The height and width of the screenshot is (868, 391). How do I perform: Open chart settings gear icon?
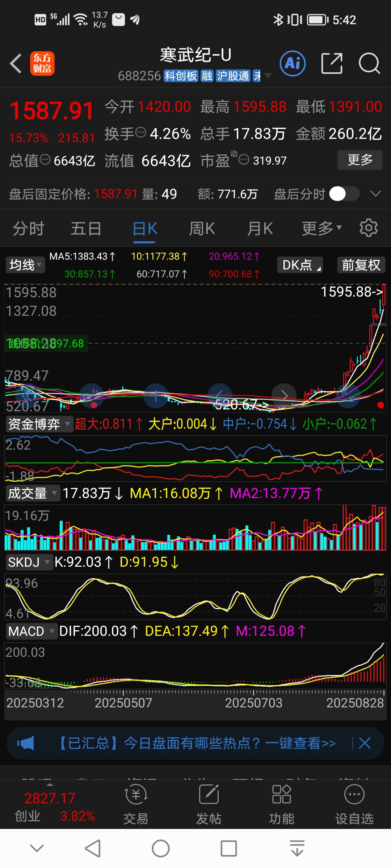[369, 228]
